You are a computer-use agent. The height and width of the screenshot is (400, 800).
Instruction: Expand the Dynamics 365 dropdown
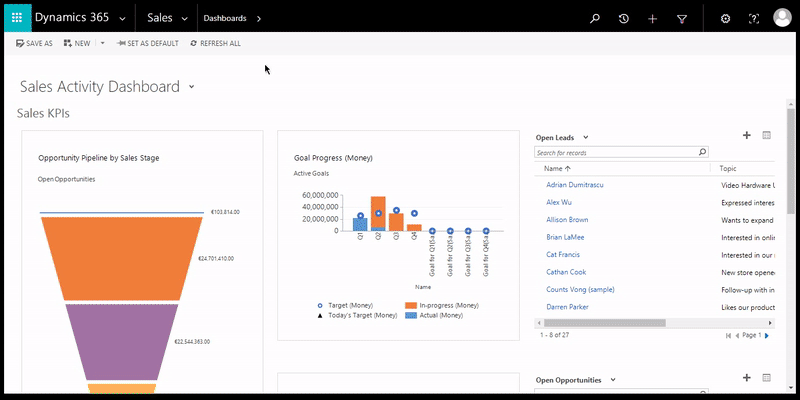[x=121, y=18]
